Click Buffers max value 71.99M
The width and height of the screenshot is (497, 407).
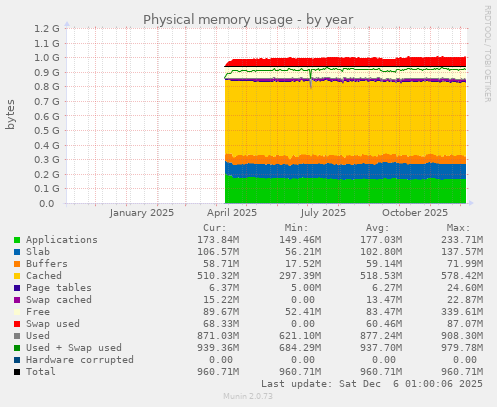point(465,264)
